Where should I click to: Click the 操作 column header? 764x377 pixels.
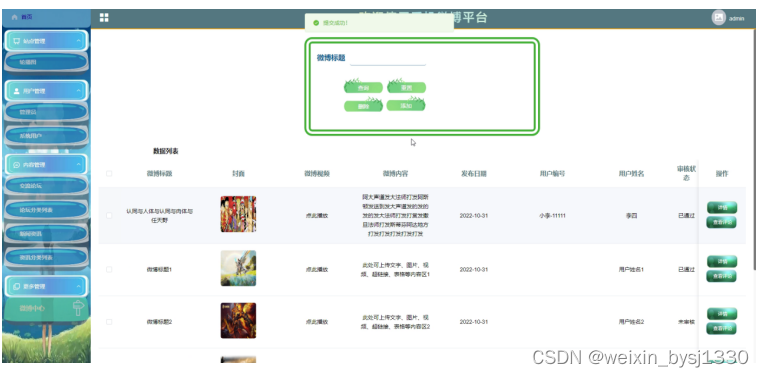pyautogui.click(x=722, y=173)
